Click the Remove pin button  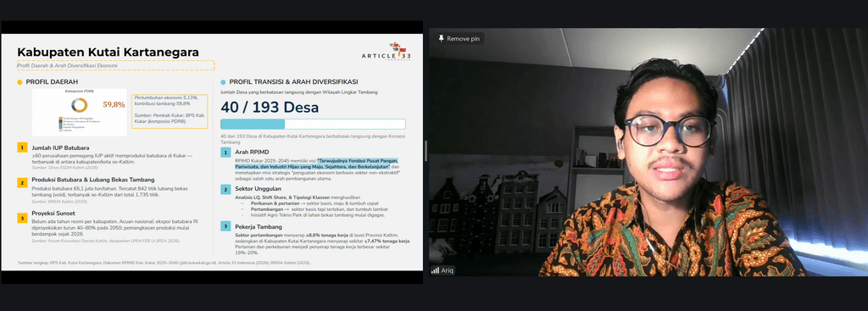459,39
